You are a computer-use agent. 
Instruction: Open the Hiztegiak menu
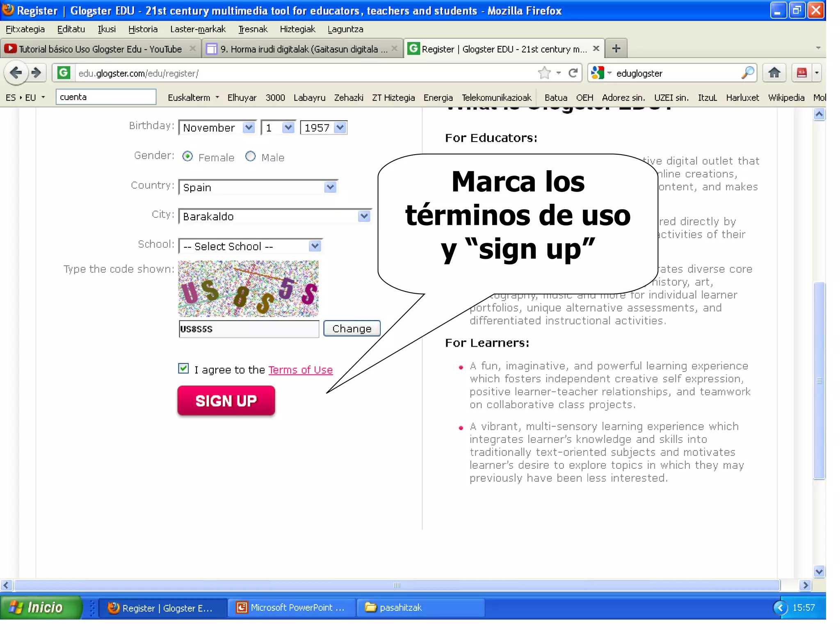point(297,29)
